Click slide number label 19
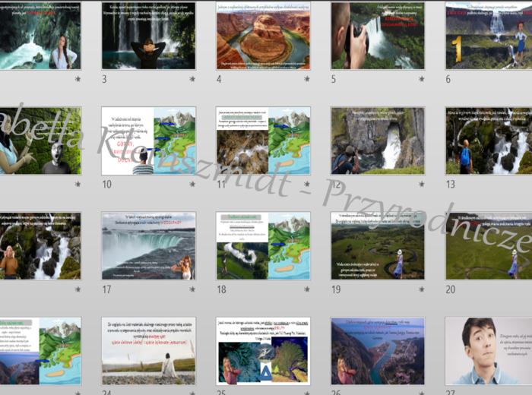The height and width of the screenshot is (395, 532). click(x=336, y=289)
